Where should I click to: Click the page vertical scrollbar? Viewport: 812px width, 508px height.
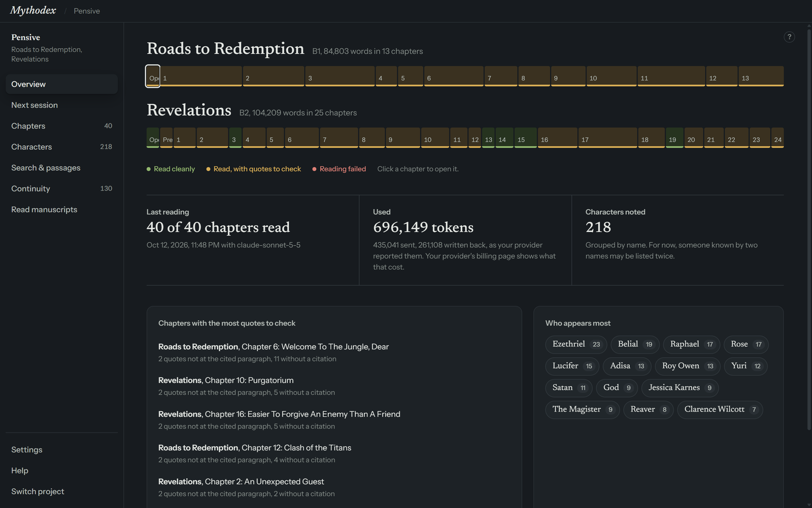[809, 229]
